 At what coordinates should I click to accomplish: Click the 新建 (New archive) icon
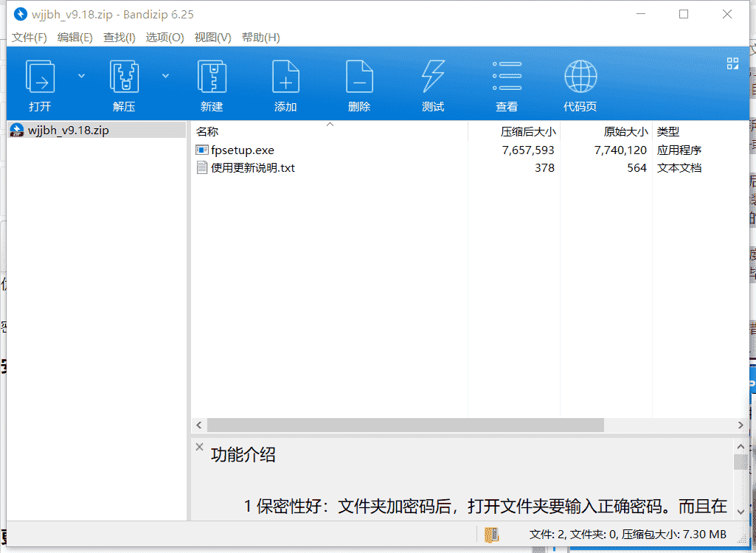click(212, 77)
